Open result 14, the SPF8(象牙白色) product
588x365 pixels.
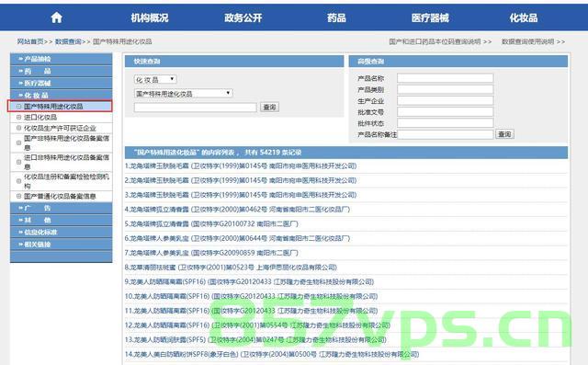click(272, 354)
